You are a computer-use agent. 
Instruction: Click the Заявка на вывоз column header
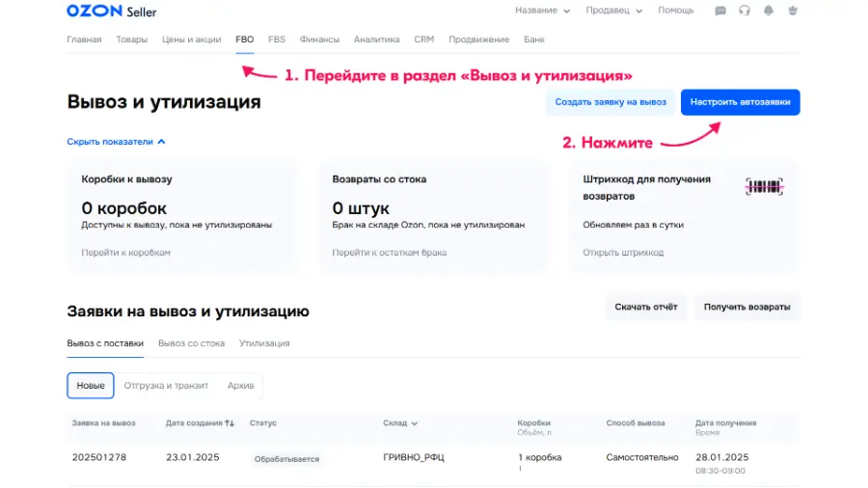click(103, 423)
